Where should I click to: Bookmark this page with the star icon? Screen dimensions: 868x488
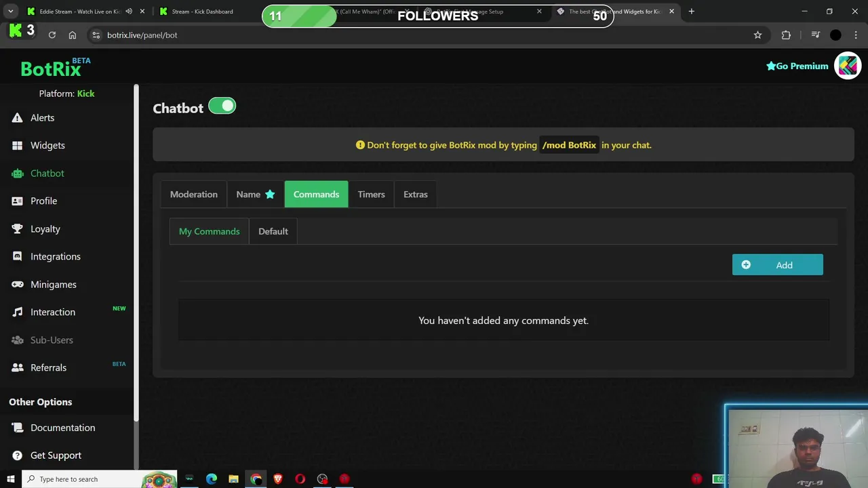pos(757,35)
